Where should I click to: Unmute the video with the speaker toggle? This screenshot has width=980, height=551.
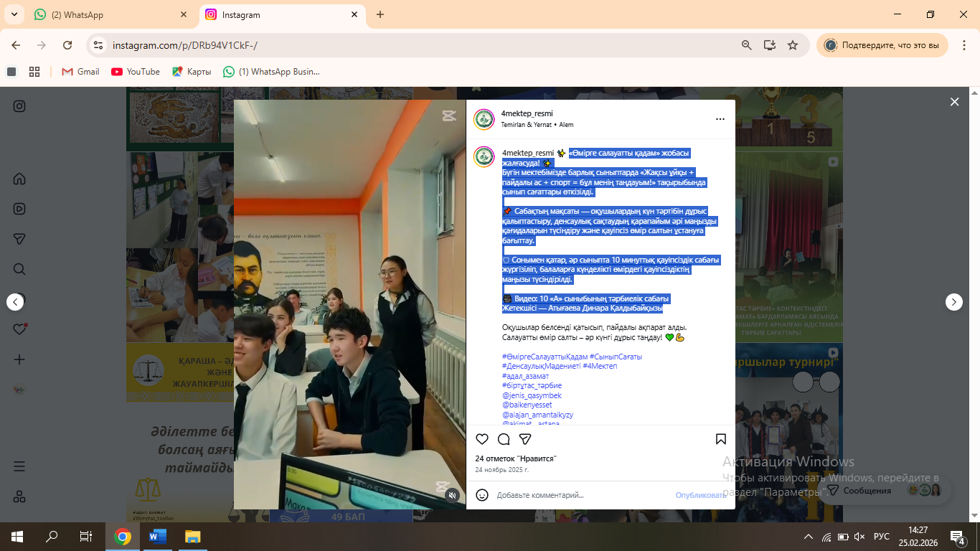pos(452,494)
